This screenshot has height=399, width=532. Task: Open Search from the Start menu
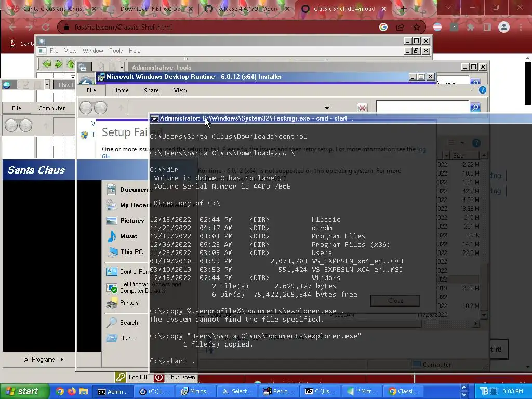coord(122,323)
